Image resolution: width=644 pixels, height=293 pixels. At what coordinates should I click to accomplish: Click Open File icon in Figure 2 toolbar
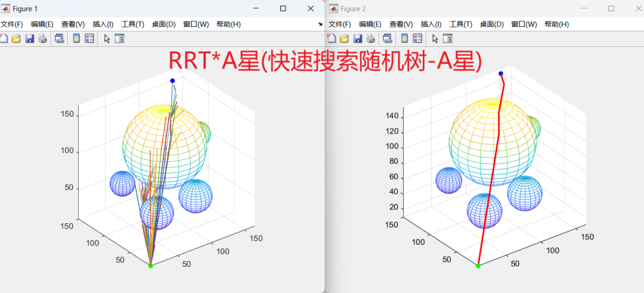(x=345, y=39)
